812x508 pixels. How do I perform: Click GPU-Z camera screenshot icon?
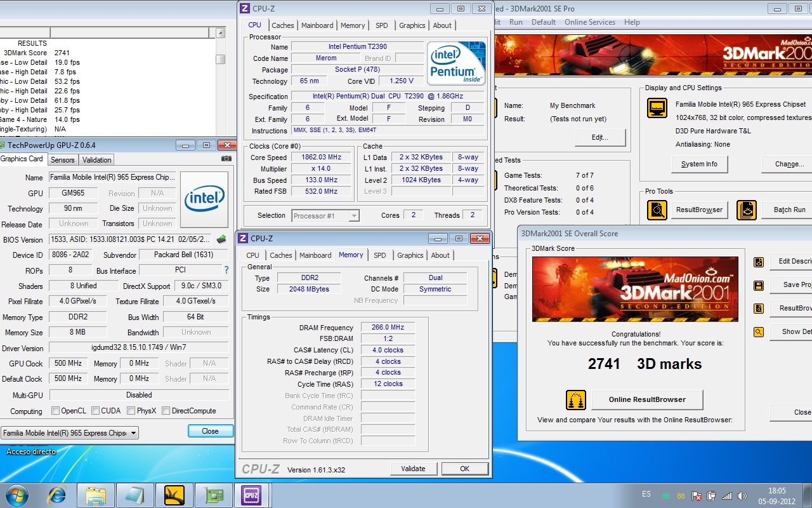coord(226,159)
